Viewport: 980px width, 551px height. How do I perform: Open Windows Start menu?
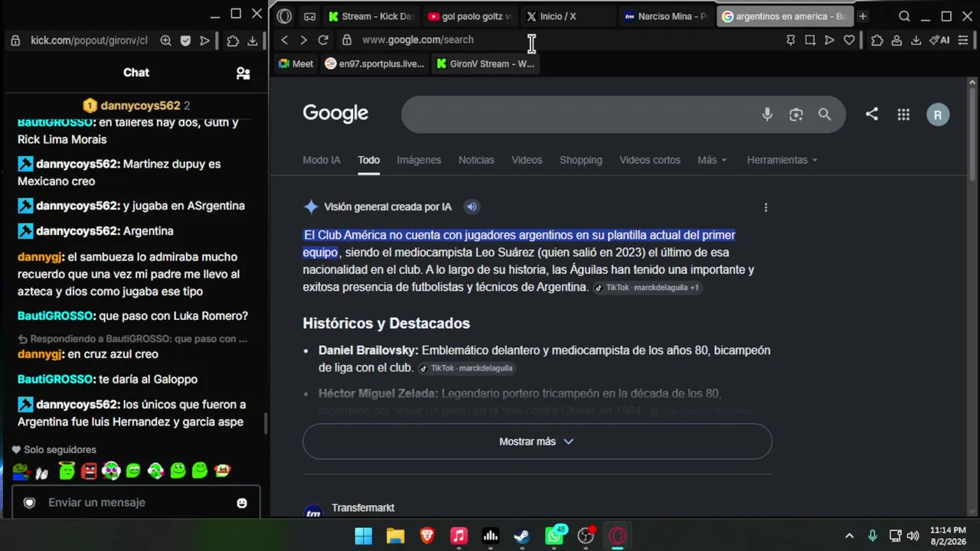364,536
